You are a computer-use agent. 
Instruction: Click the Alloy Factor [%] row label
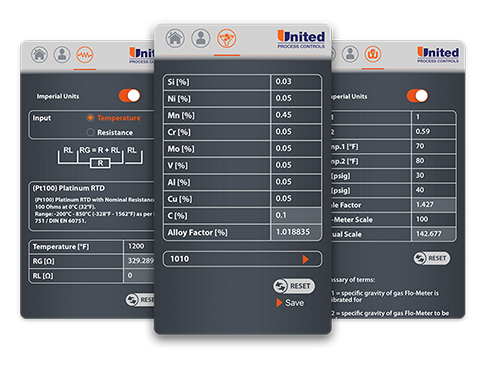(197, 232)
